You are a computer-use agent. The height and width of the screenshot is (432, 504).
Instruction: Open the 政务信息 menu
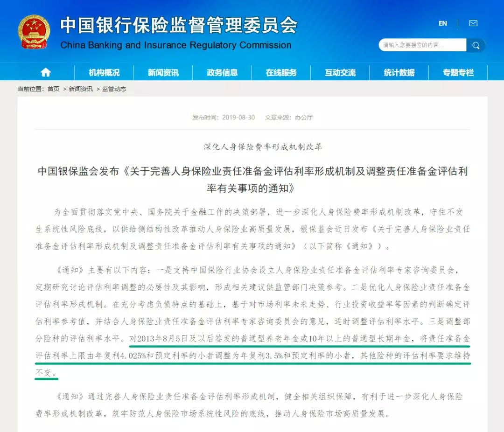[x=222, y=73]
